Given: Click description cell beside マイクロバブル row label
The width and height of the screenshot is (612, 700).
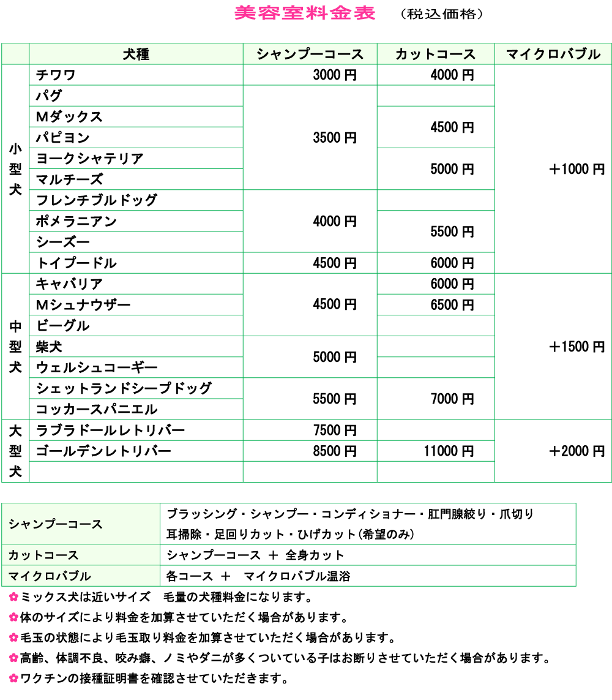Looking at the screenshot, I should (x=367, y=576).
